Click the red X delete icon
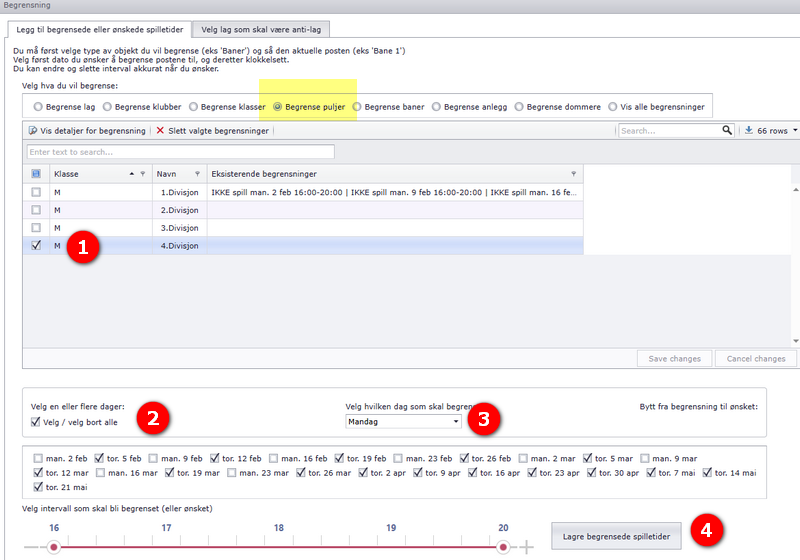The width and height of the screenshot is (800, 560). (x=160, y=131)
